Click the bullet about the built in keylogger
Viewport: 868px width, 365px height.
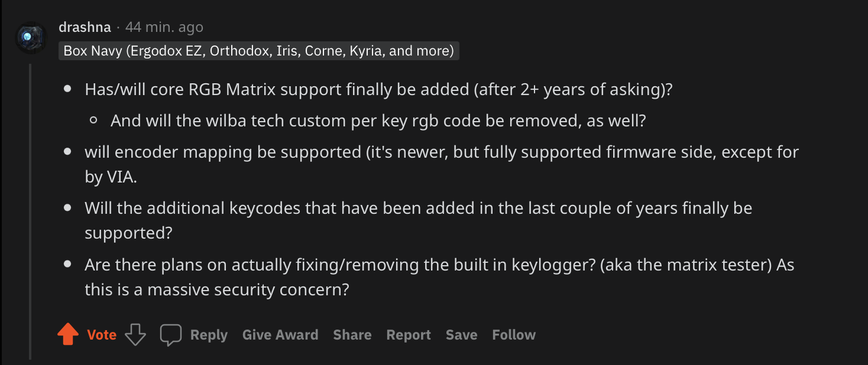[439, 277]
